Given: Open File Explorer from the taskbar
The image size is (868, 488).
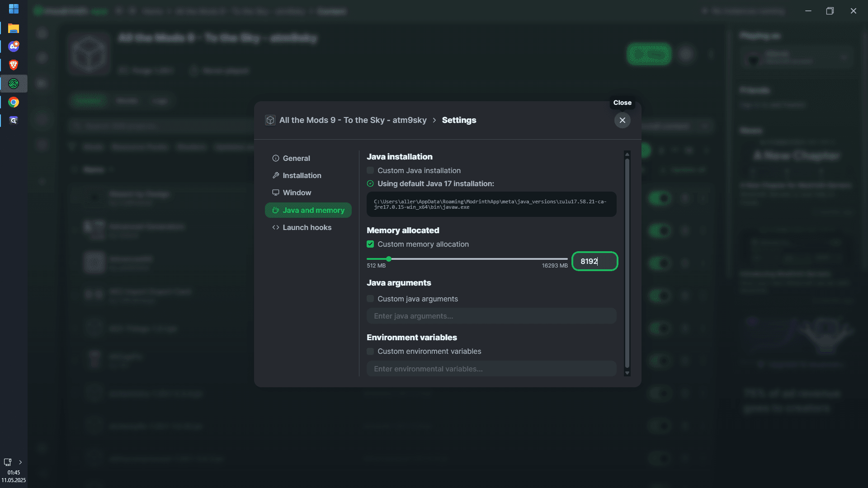Looking at the screenshot, I should pyautogui.click(x=14, y=28).
